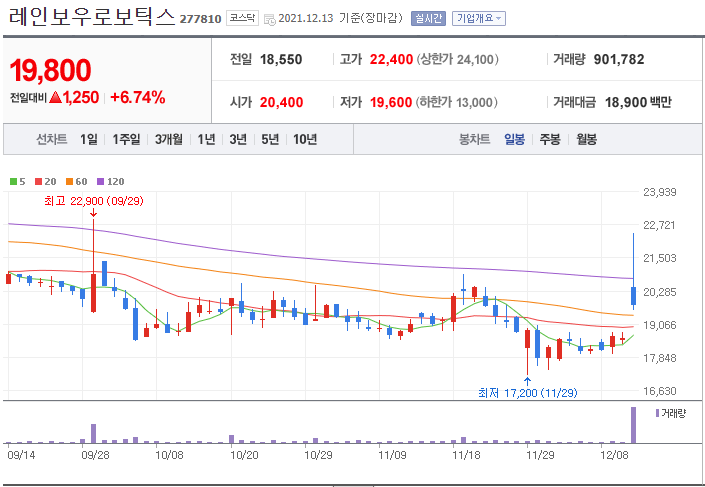Click the 고가 value 22,400
Image resolution: width=705 pixels, height=487 pixels.
[391, 59]
